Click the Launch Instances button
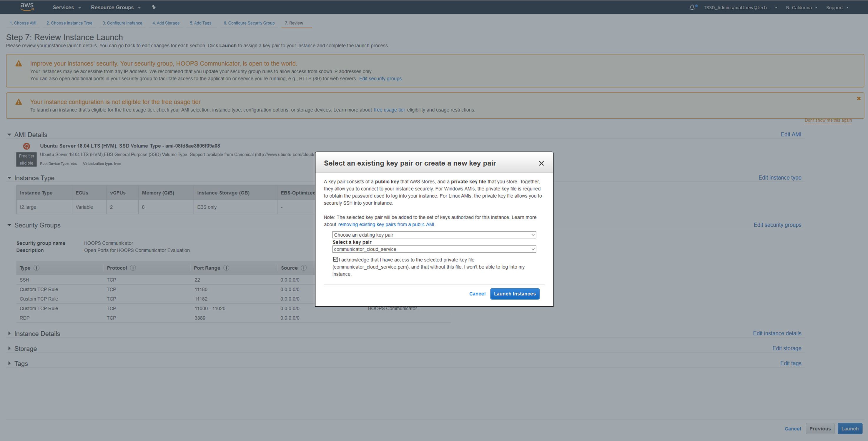 tap(515, 293)
